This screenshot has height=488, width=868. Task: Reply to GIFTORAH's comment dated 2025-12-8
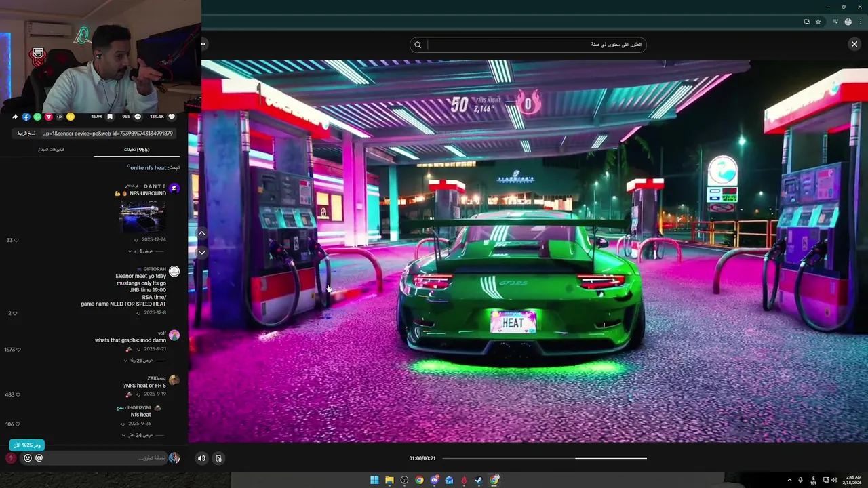138,313
